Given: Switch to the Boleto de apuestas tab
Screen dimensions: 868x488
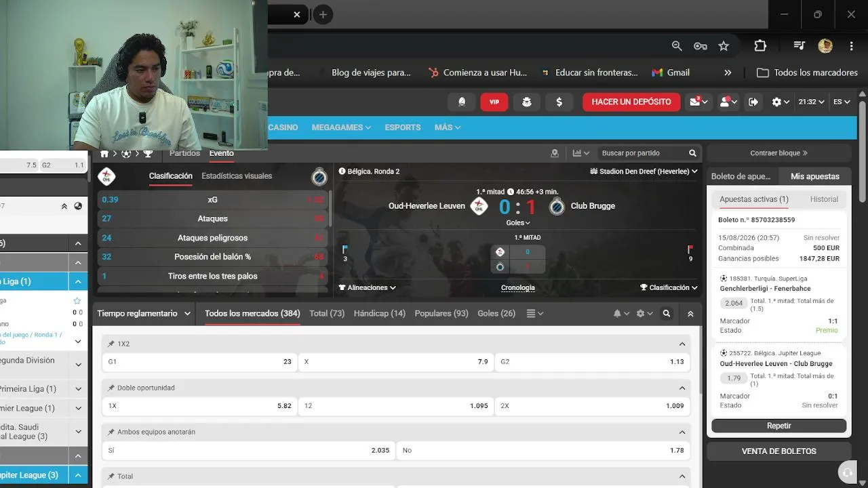Looking at the screenshot, I should coord(741,176).
